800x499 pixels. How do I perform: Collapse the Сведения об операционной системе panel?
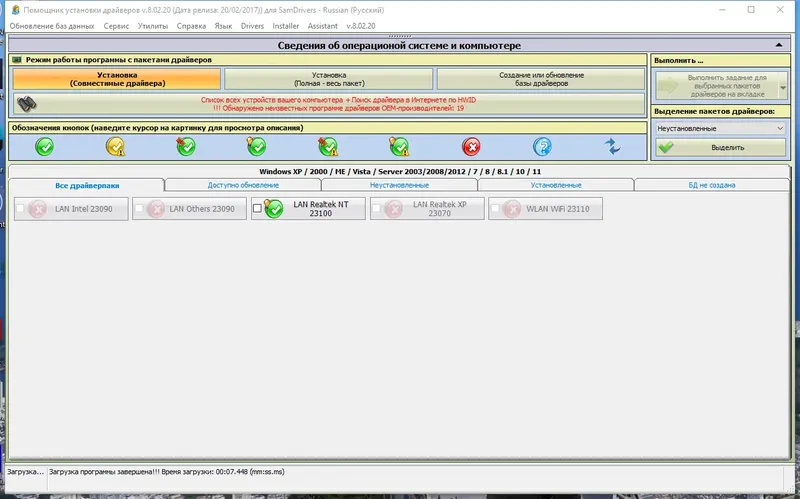pyautogui.click(x=779, y=45)
